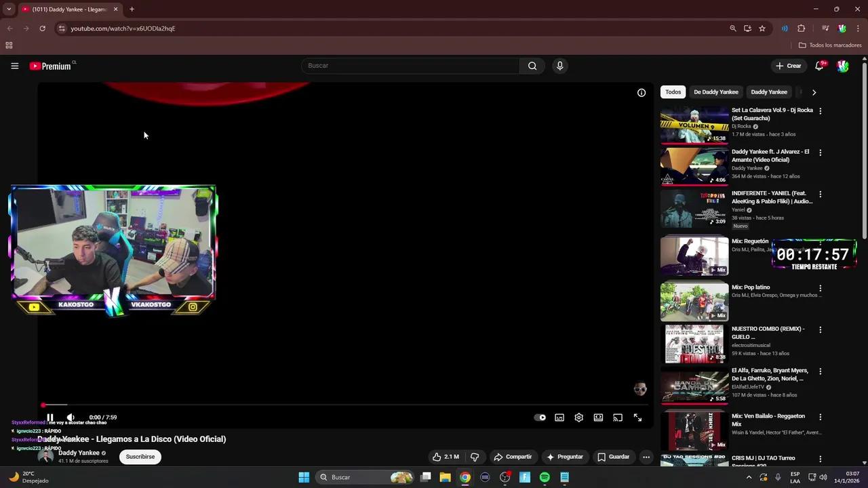The height and width of the screenshot is (488, 868).
Task: Cast video to a TV
Action: [x=618, y=418]
